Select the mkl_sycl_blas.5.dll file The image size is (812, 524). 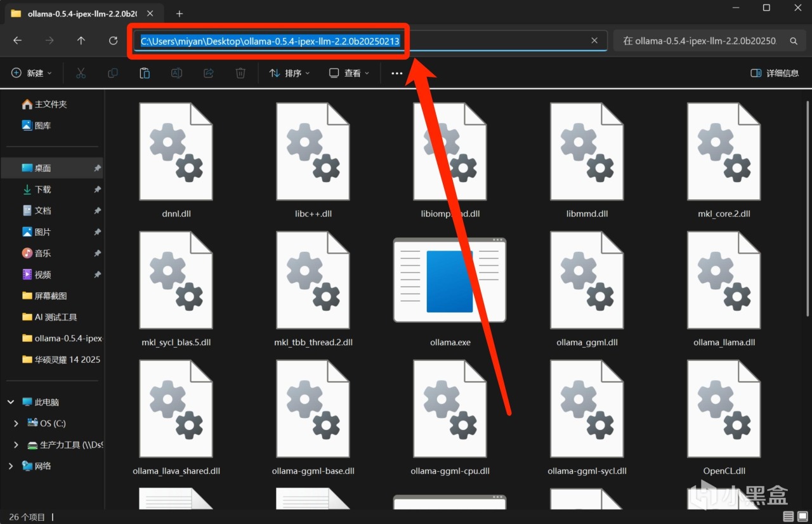176,289
